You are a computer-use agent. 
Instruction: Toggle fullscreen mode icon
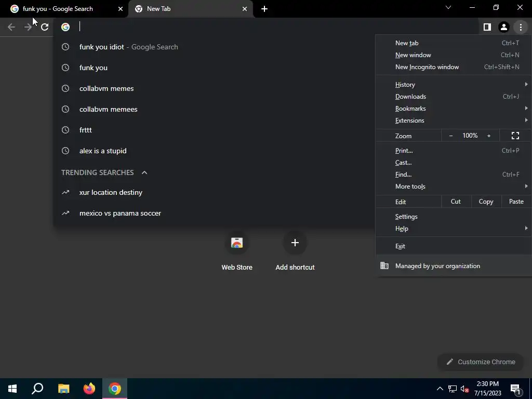515,136
